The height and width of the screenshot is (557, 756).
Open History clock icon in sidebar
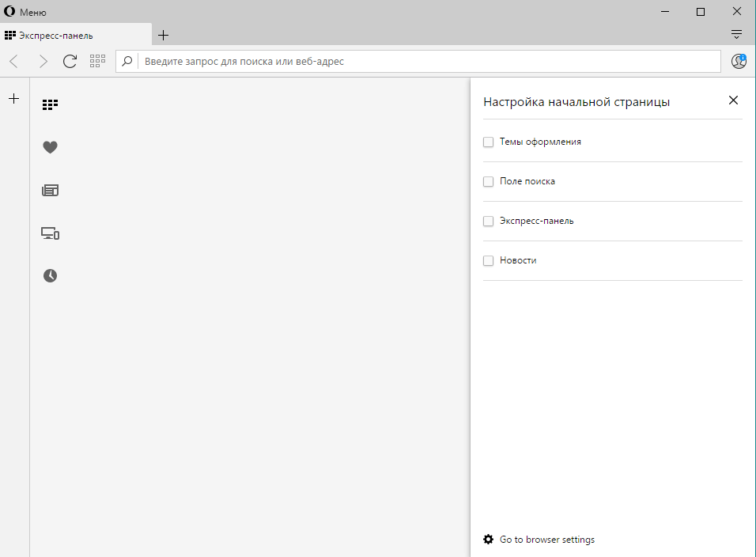(x=51, y=275)
